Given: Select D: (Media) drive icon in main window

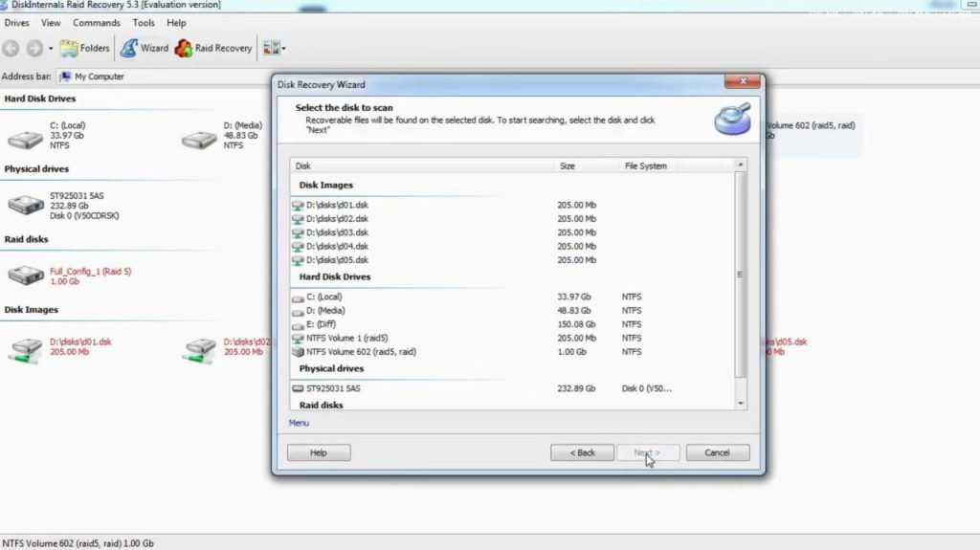Looking at the screenshot, I should point(199,140).
